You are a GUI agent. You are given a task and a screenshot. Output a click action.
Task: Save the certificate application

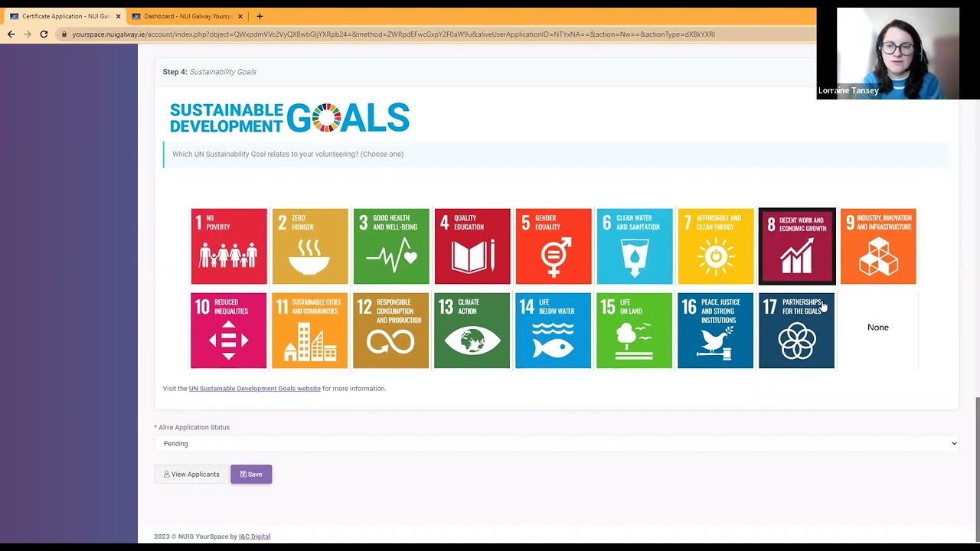coord(251,474)
